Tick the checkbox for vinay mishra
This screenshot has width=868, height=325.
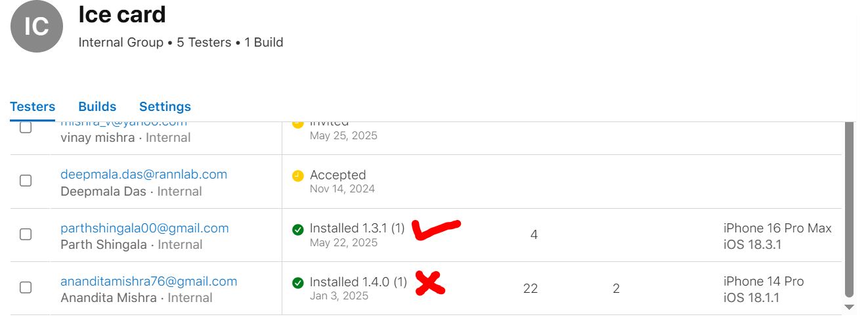coord(26,127)
